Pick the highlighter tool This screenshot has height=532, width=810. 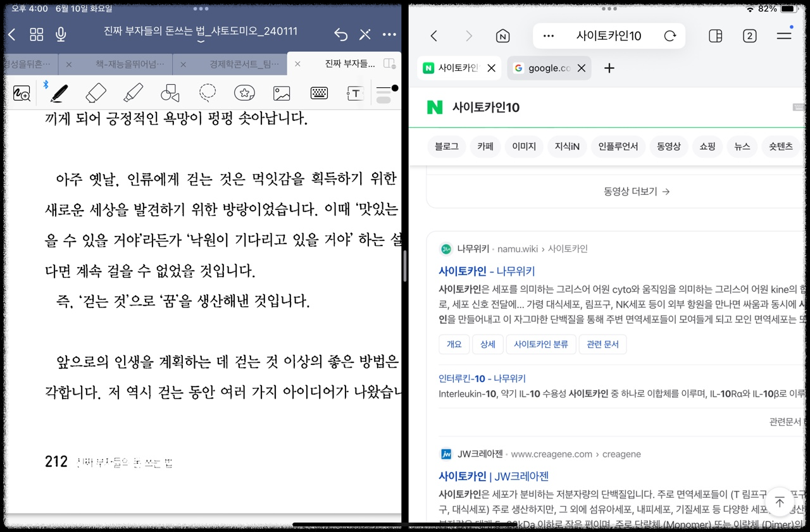[x=134, y=93]
